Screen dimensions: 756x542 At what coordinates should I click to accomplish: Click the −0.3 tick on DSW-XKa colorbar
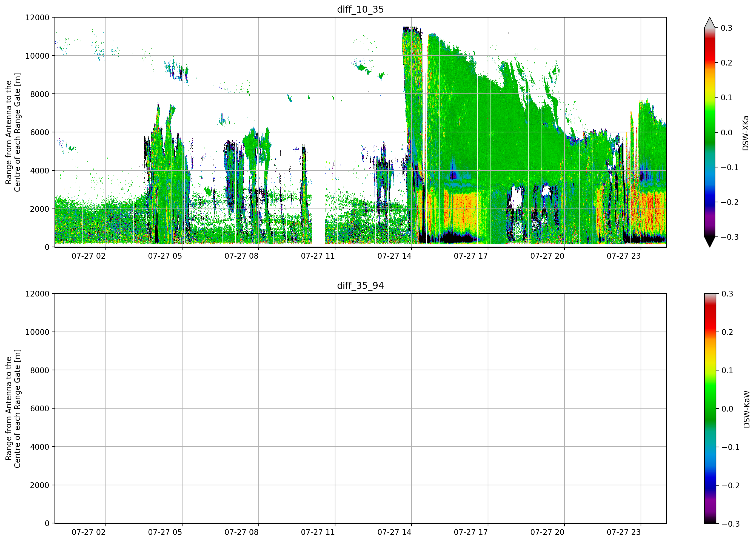coord(730,237)
